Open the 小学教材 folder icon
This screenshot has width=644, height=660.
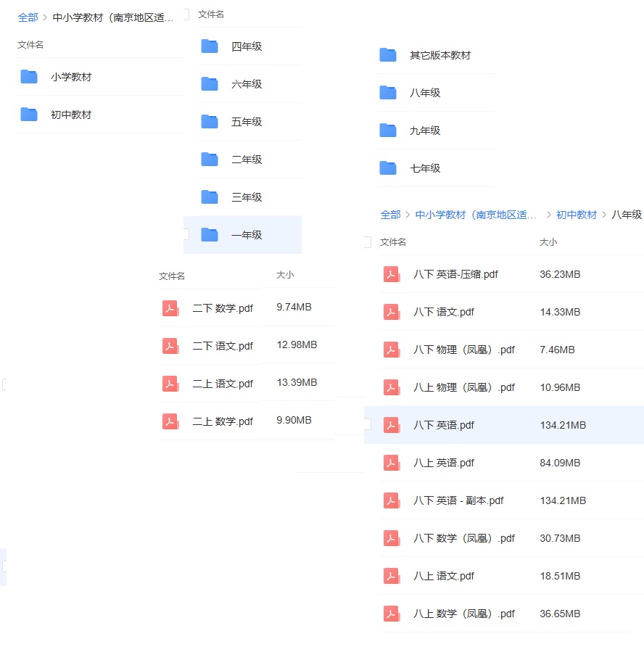point(29,77)
